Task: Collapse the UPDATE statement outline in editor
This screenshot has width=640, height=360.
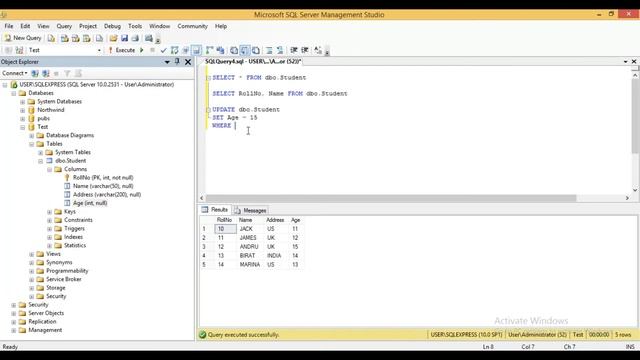Action: [x=209, y=110]
